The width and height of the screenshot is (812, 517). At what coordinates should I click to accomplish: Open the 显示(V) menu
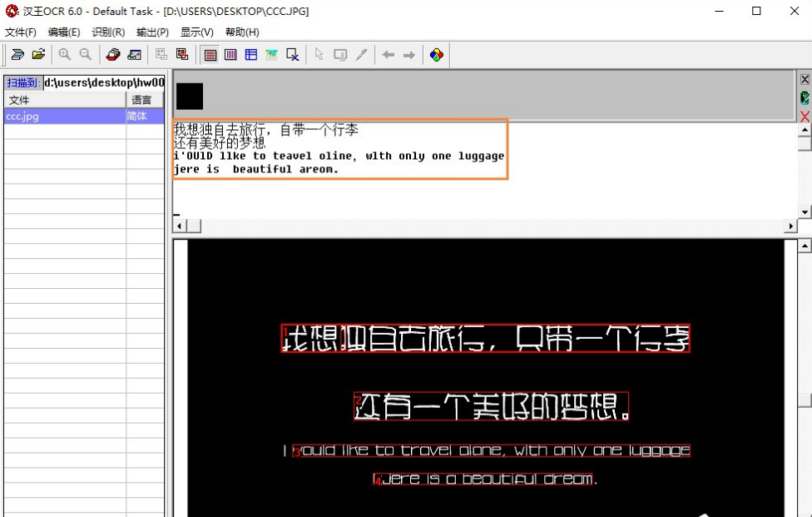(197, 32)
